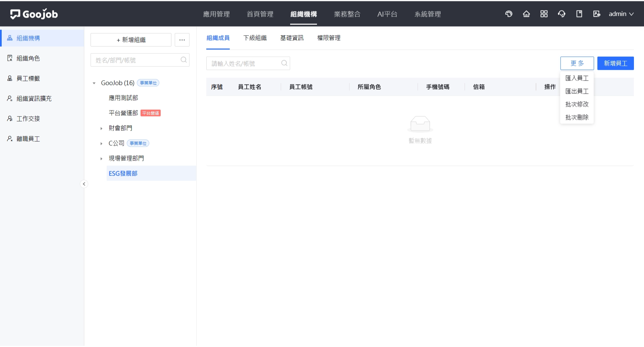Click the + 新增組織 button
This screenshot has width=644, height=347.
[131, 40]
